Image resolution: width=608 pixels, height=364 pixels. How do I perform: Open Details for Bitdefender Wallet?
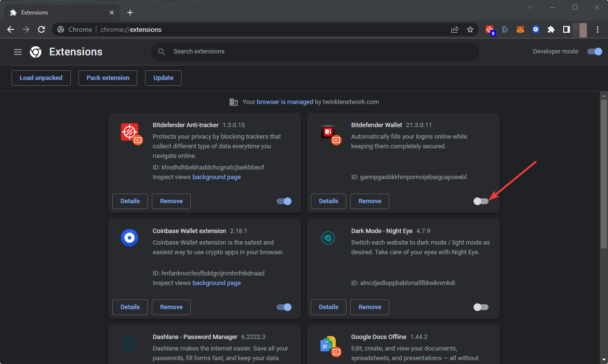point(329,201)
